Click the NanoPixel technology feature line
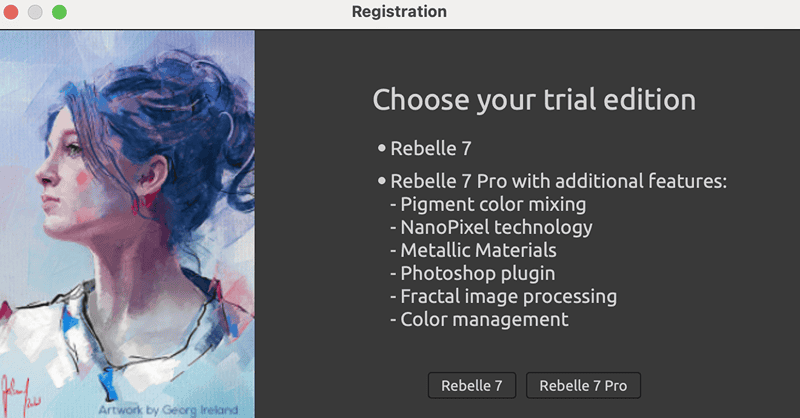800x418 pixels. tap(491, 228)
